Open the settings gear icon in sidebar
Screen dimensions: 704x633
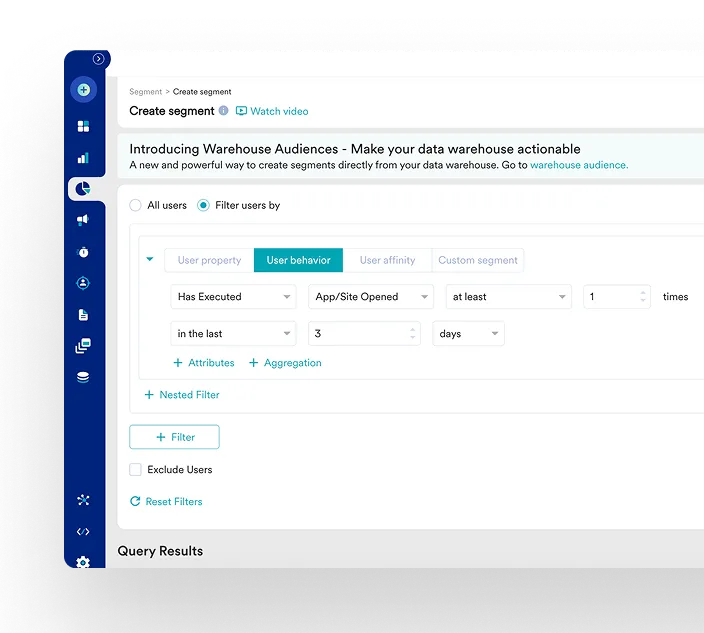tap(83, 562)
